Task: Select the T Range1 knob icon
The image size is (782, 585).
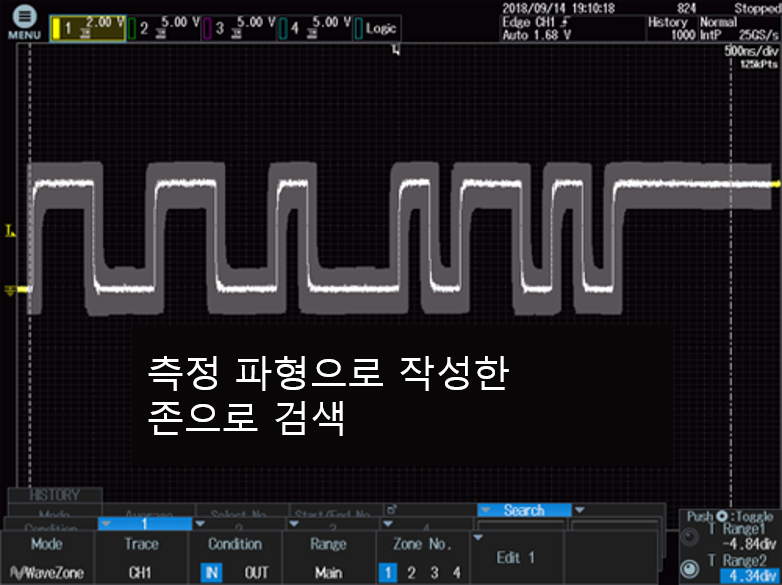Action: 689,537
